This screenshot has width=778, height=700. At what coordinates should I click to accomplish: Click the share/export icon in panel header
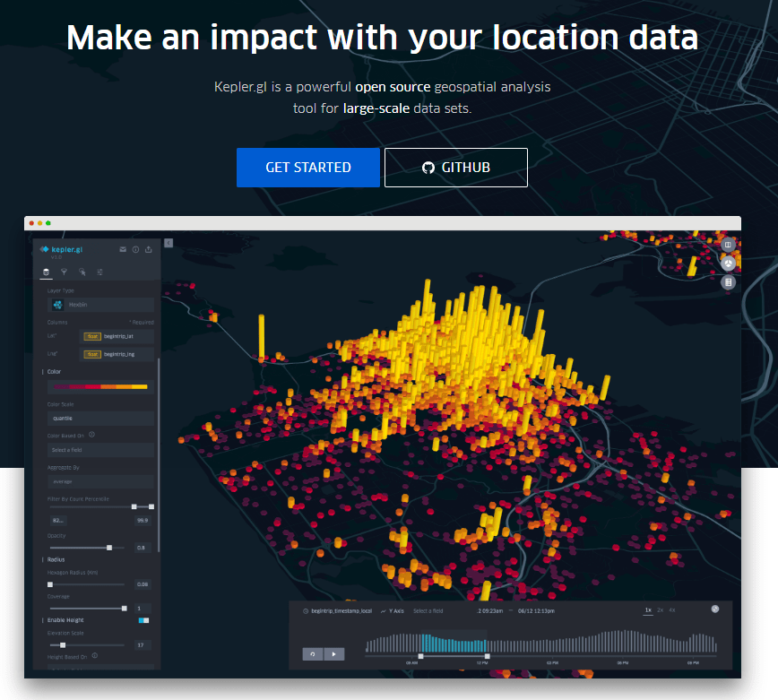coord(148,250)
